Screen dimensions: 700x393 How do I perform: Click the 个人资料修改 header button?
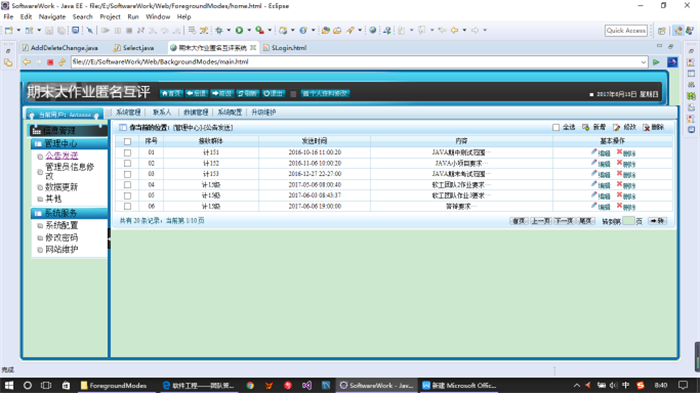325,93
